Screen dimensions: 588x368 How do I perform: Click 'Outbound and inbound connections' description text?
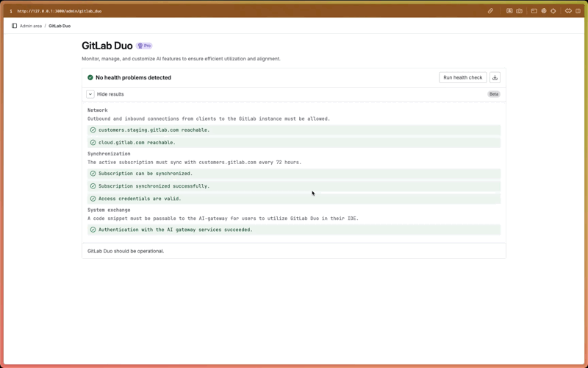pos(209,118)
